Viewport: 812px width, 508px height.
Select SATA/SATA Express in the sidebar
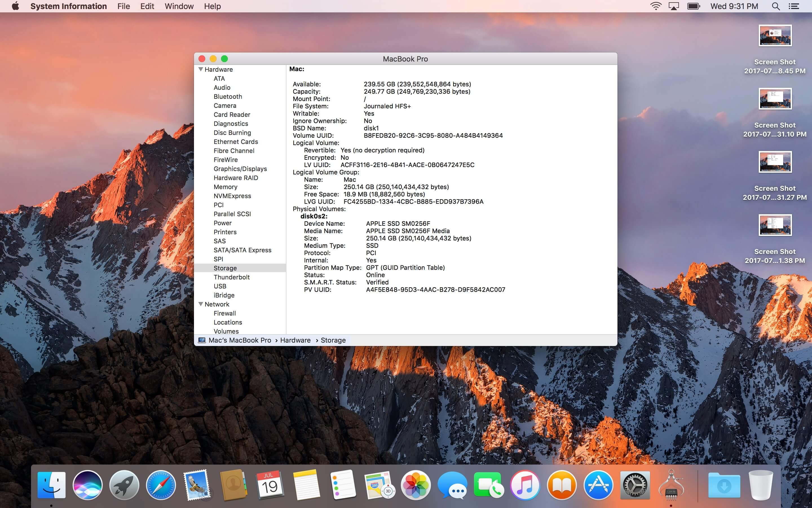pos(242,250)
